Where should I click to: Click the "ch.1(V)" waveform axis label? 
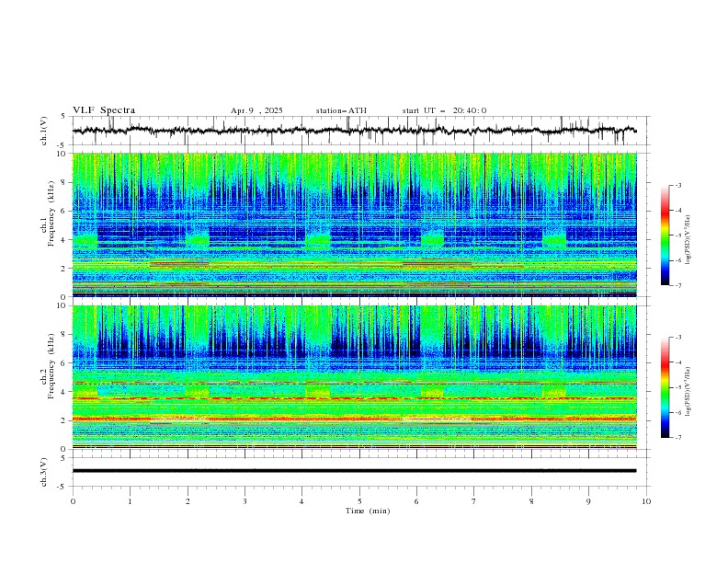coord(44,131)
